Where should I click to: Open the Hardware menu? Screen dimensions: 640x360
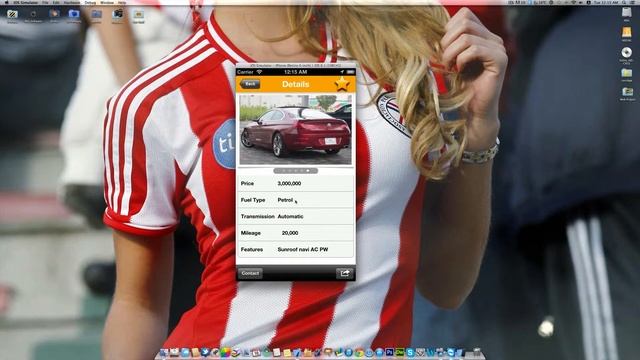[x=72, y=2]
